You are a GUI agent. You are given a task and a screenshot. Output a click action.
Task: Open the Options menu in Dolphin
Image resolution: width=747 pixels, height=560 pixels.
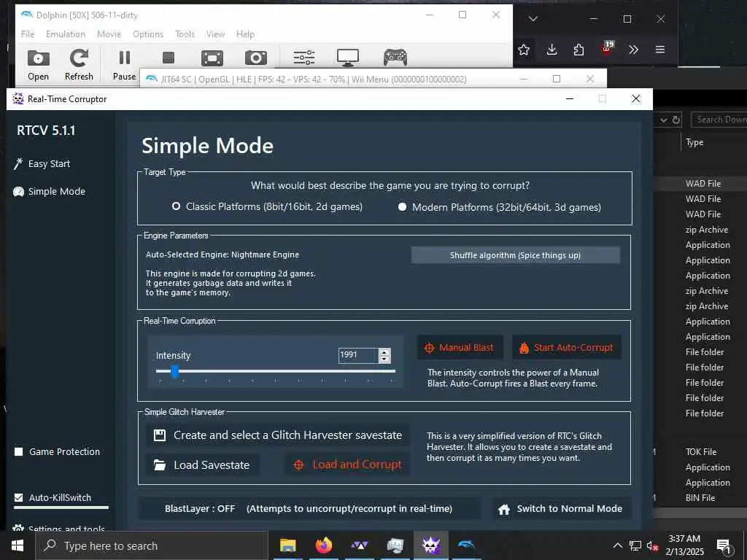point(148,34)
